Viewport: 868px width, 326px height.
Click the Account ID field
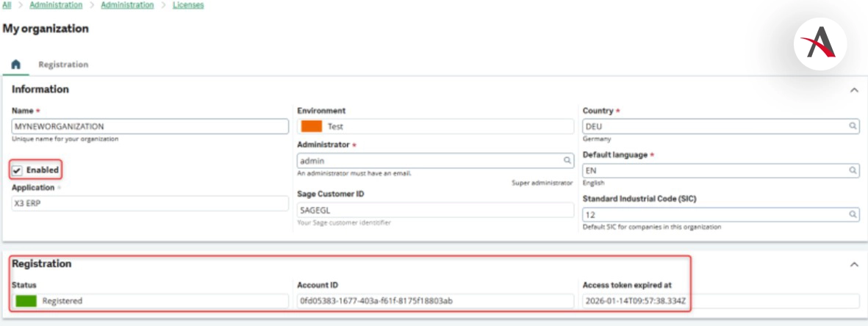coord(435,301)
